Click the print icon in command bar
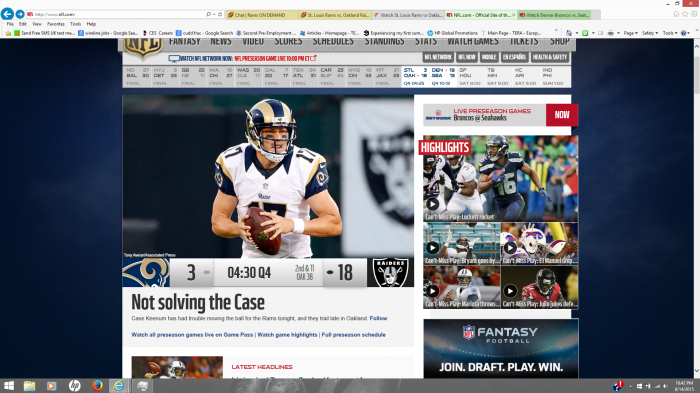This screenshot has height=393, width=700. [610, 33]
